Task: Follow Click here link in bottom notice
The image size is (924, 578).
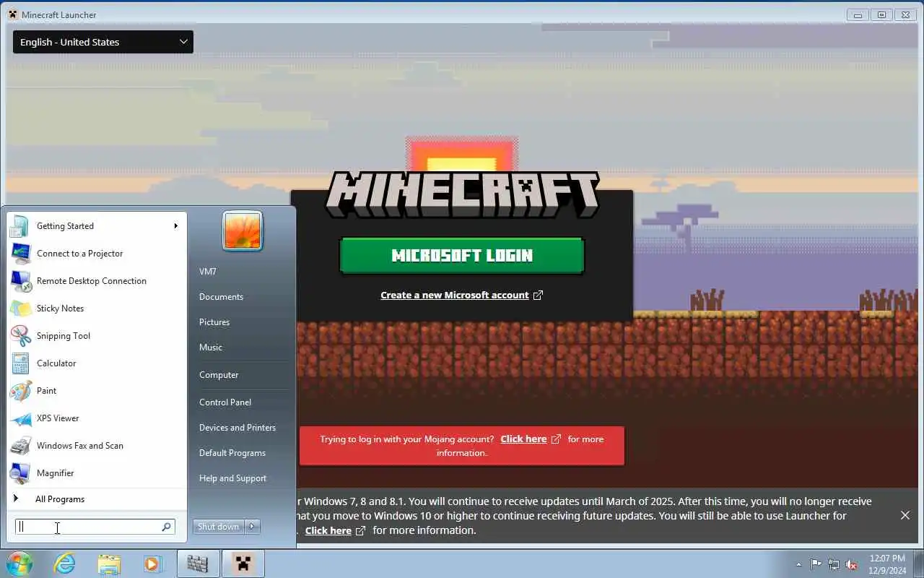Action: tap(328, 530)
